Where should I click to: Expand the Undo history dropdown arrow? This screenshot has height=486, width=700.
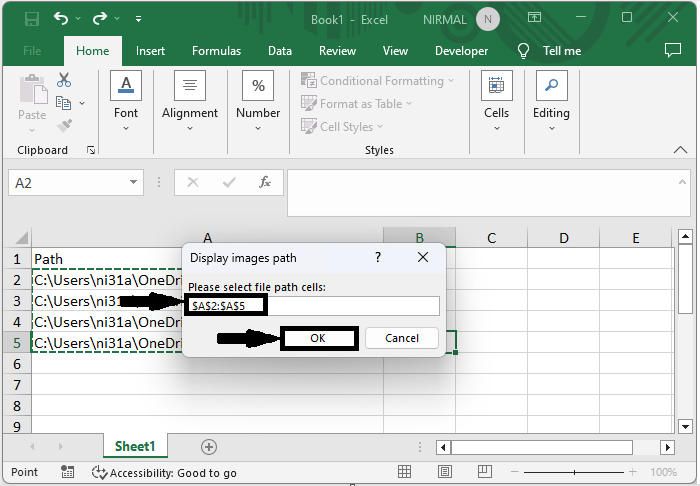[x=78, y=19]
